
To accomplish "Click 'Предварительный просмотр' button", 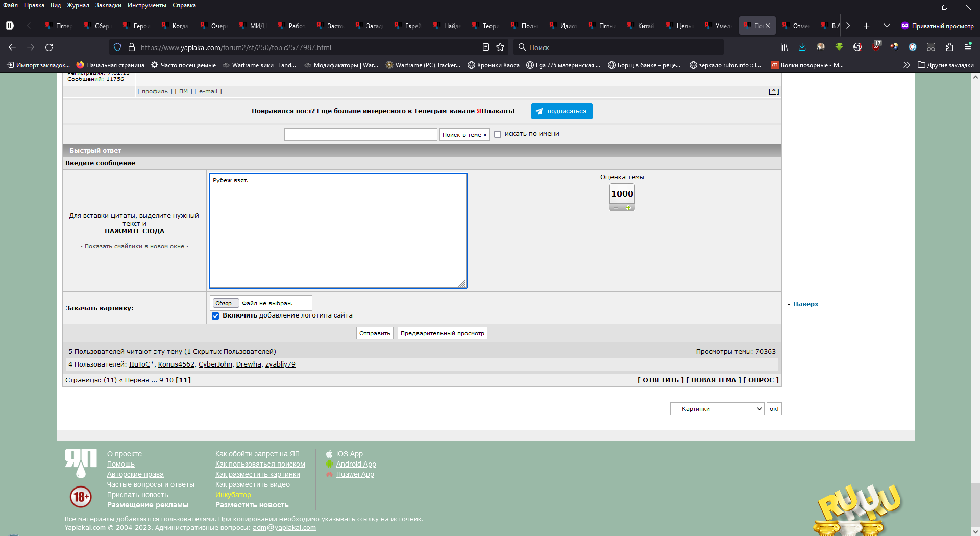I will point(443,333).
